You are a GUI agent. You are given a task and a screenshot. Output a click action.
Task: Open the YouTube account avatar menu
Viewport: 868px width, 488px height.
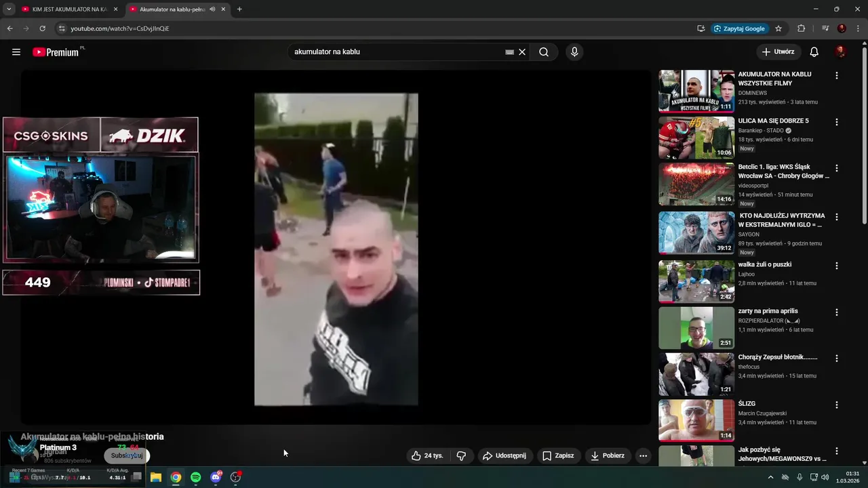(x=841, y=52)
